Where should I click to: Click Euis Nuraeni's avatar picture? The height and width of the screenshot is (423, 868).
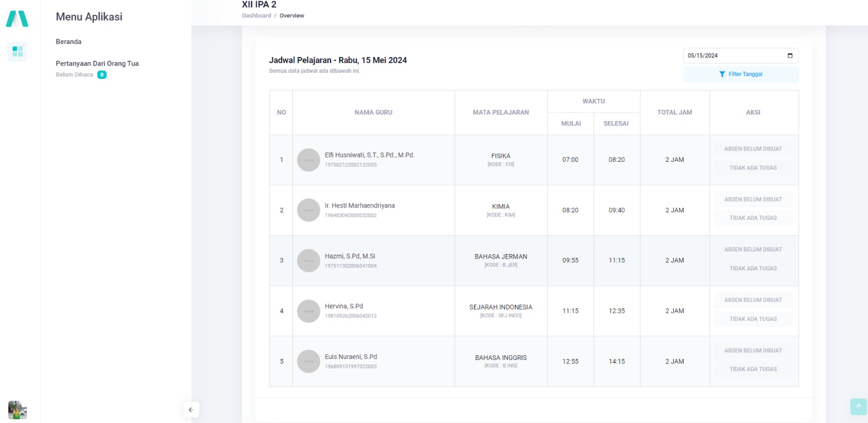click(x=309, y=362)
